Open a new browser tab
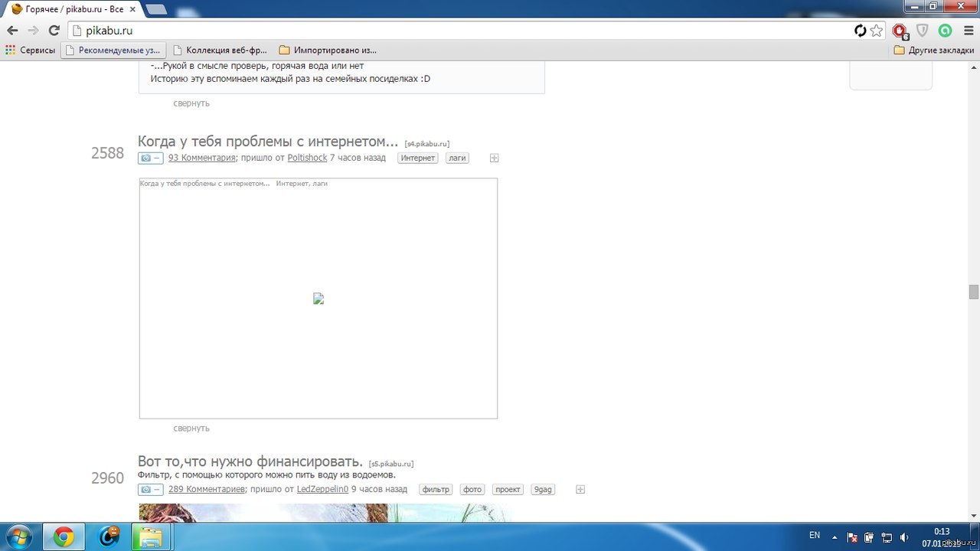Image resolution: width=980 pixels, height=551 pixels. [156, 9]
